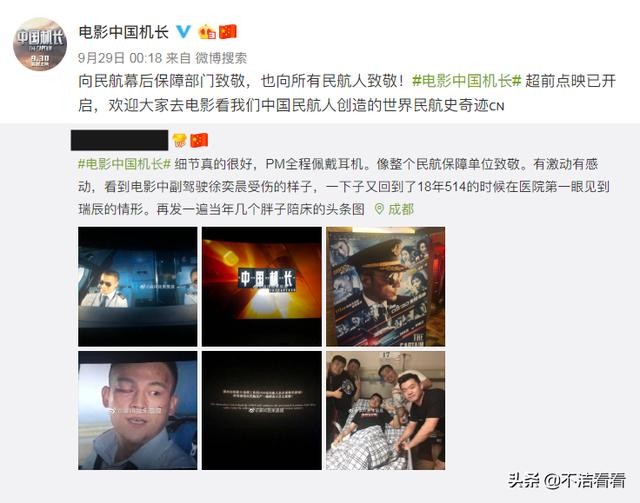Click the redacted username of the reposted post
The width and height of the screenshot is (640, 503).
click(x=119, y=140)
